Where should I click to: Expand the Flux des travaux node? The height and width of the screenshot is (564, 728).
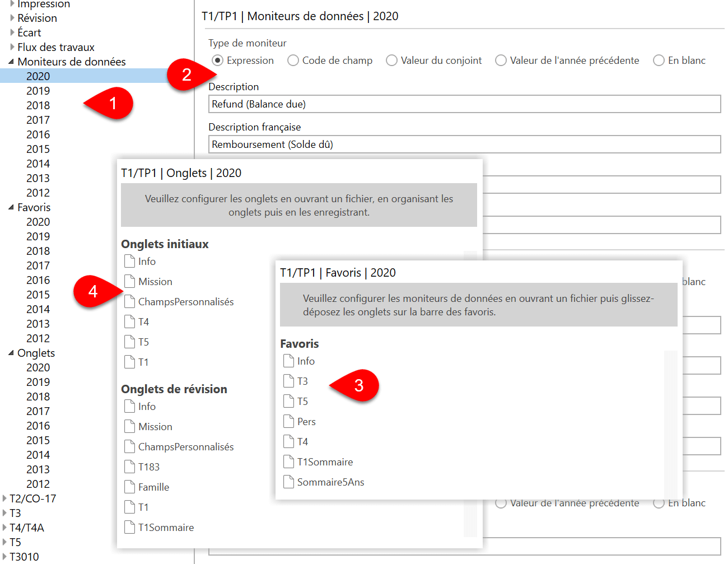(x=12, y=47)
